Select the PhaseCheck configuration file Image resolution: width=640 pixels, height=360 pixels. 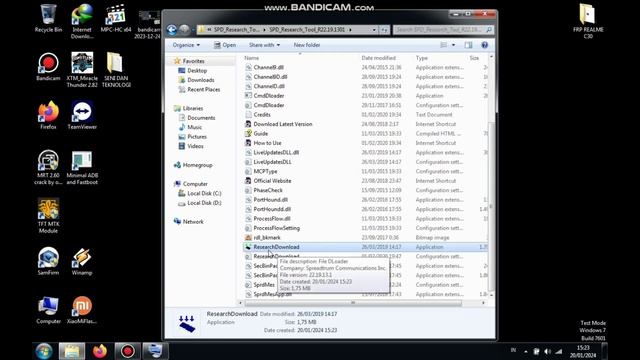pyautogui.click(x=268, y=190)
